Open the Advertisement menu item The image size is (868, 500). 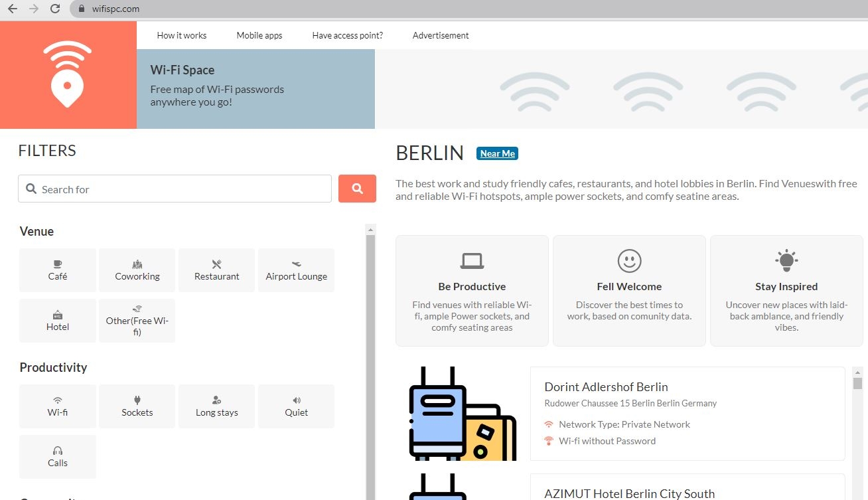point(441,36)
